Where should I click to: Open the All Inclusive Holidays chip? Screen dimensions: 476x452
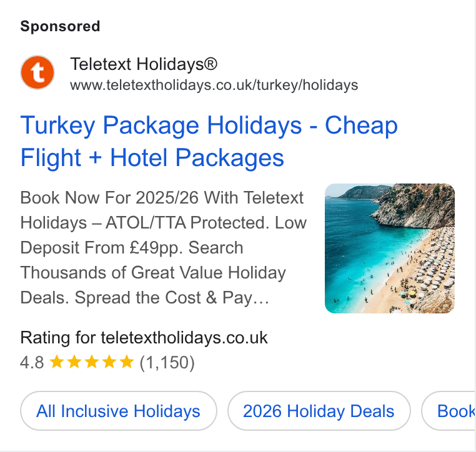pos(119,411)
